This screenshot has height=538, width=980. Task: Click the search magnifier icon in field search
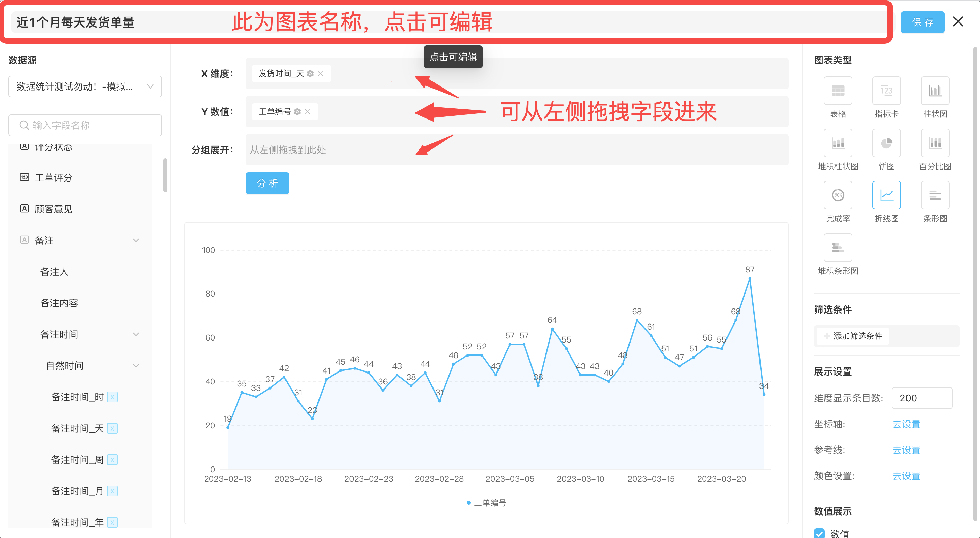click(x=24, y=125)
